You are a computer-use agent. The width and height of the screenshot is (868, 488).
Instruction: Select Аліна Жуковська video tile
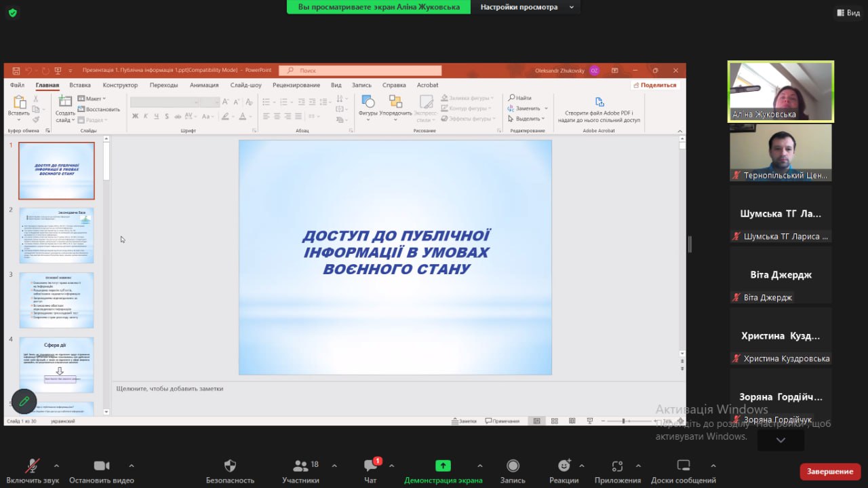[x=781, y=92]
